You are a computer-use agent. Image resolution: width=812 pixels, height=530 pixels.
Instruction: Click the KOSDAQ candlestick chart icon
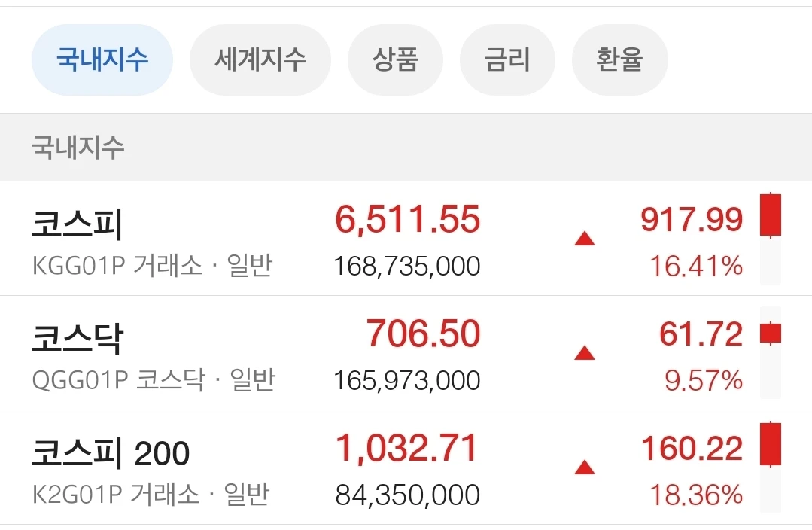coord(771,353)
